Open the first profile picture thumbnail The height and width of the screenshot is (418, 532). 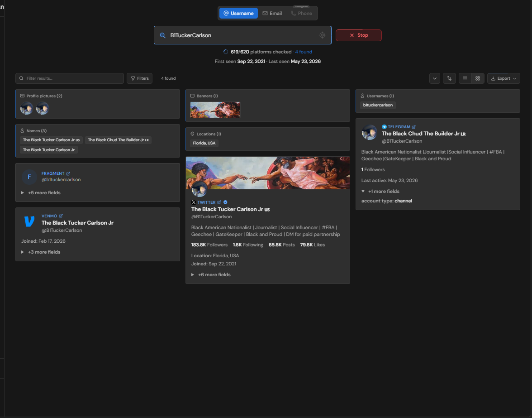point(26,108)
